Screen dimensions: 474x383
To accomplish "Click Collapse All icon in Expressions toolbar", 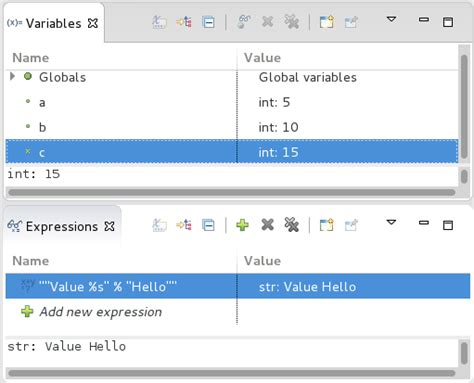I will [209, 225].
